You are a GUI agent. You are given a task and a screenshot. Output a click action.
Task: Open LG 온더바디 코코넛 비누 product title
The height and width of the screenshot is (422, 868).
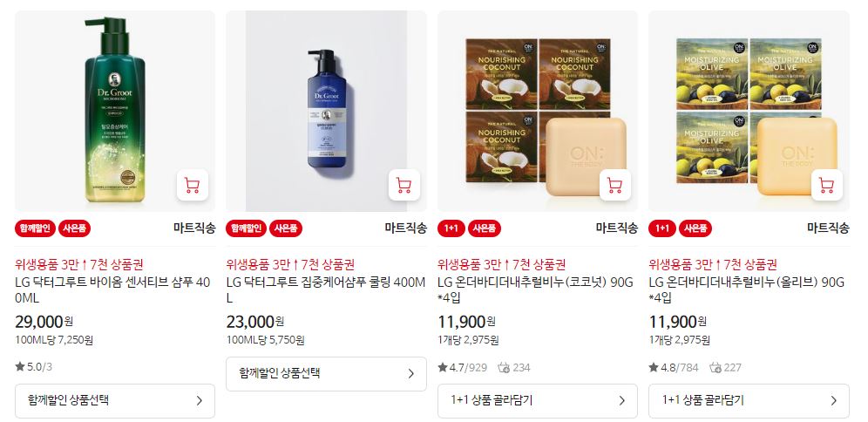point(535,290)
